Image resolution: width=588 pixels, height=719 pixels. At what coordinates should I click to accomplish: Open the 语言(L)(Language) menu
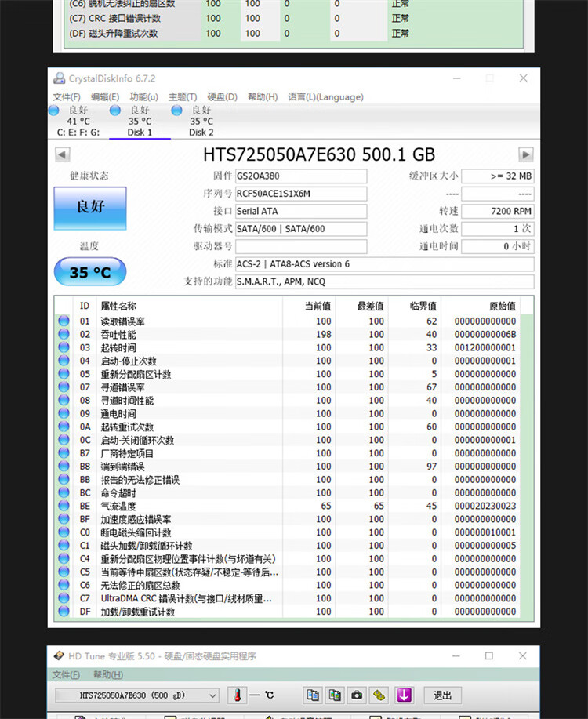coord(325,96)
